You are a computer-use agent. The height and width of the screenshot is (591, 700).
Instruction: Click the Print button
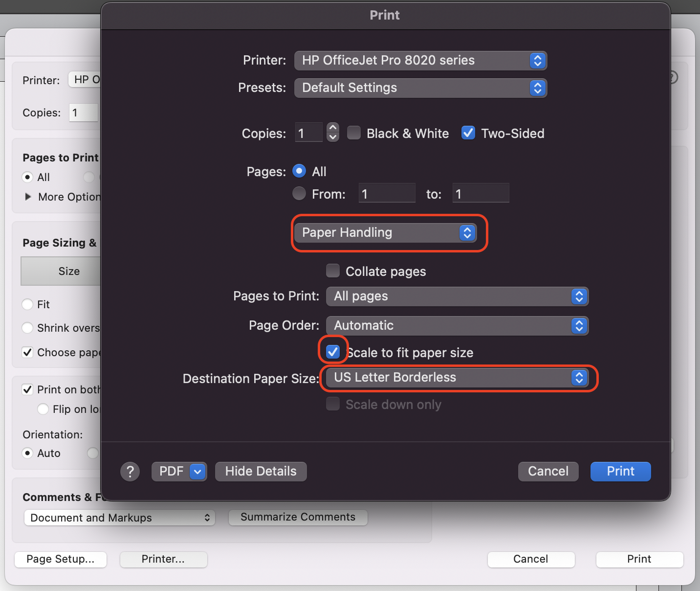coord(620,471)
